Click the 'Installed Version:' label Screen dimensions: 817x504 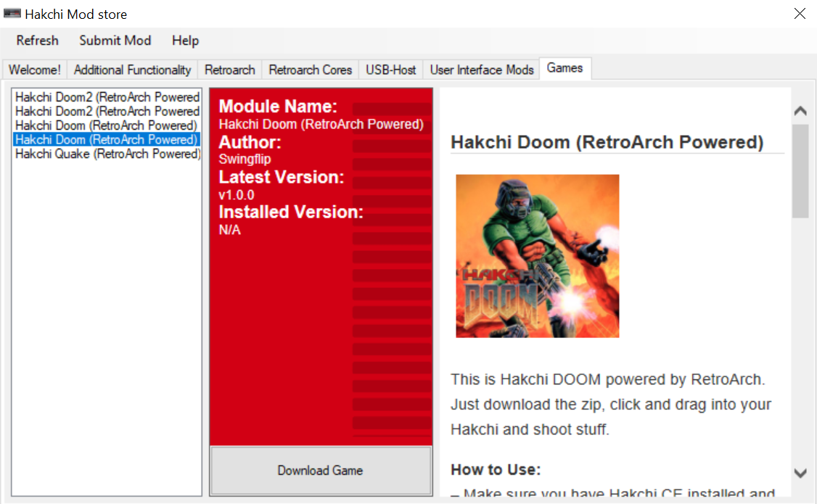(291, 212)
